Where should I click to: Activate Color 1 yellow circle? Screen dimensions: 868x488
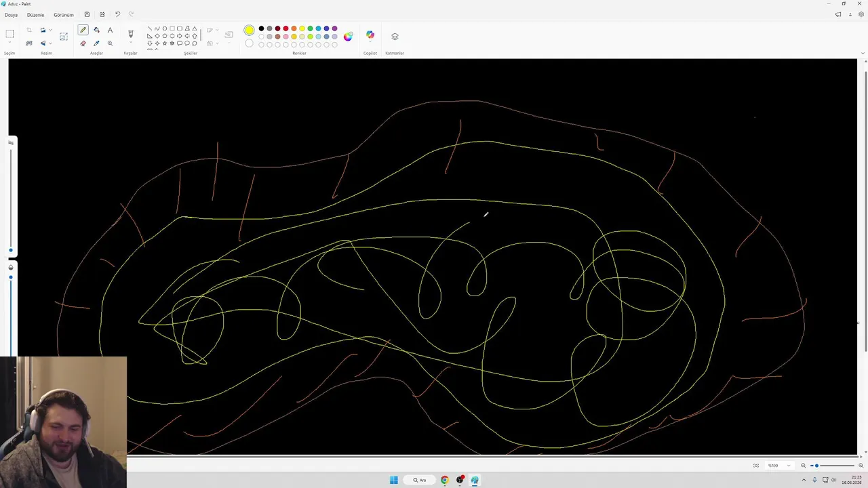pyautogui.click(x=250, y=30)
